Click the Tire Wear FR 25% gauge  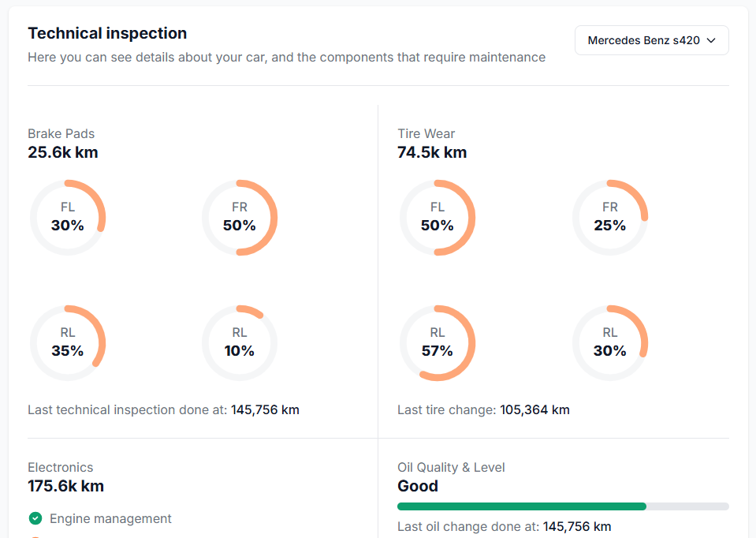point(610,217)
